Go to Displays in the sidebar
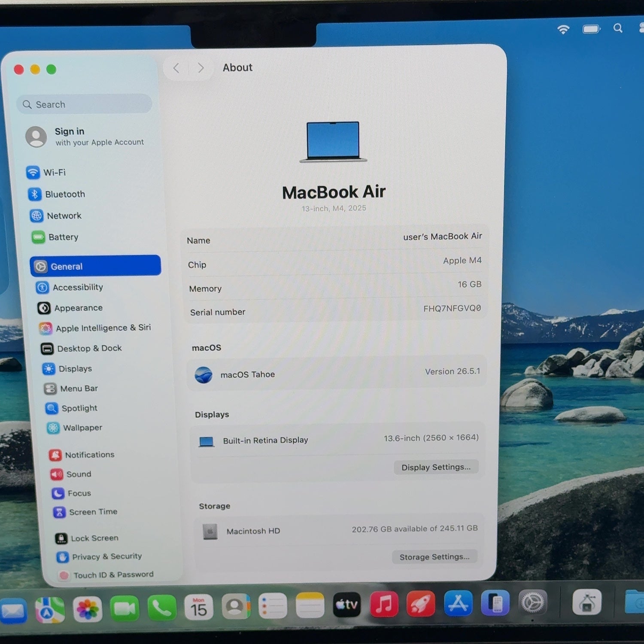The width and height of the screenshot is (644, 644). pos(67,368)
